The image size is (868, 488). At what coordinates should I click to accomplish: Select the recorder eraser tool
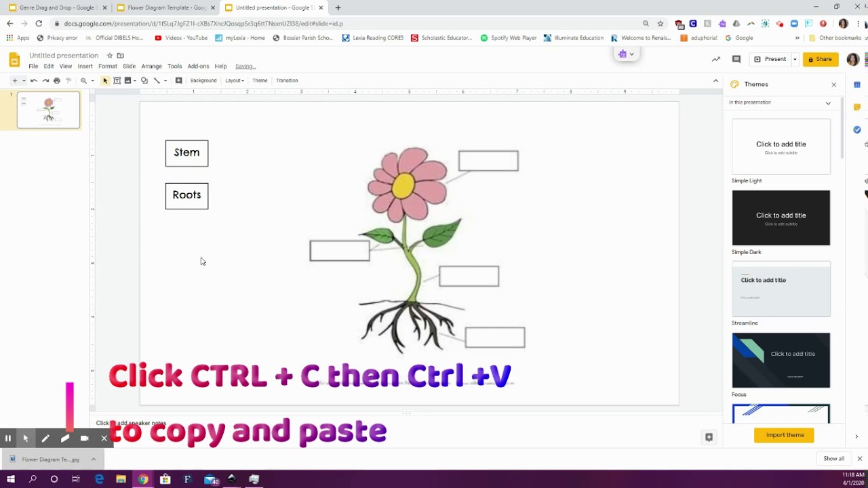[x=65, y=439]
